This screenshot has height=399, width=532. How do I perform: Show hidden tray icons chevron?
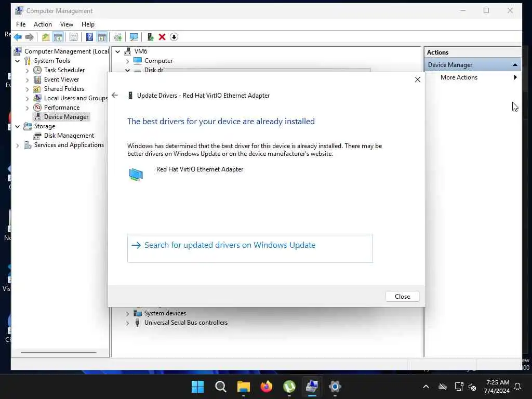click(x=426, y=387)
